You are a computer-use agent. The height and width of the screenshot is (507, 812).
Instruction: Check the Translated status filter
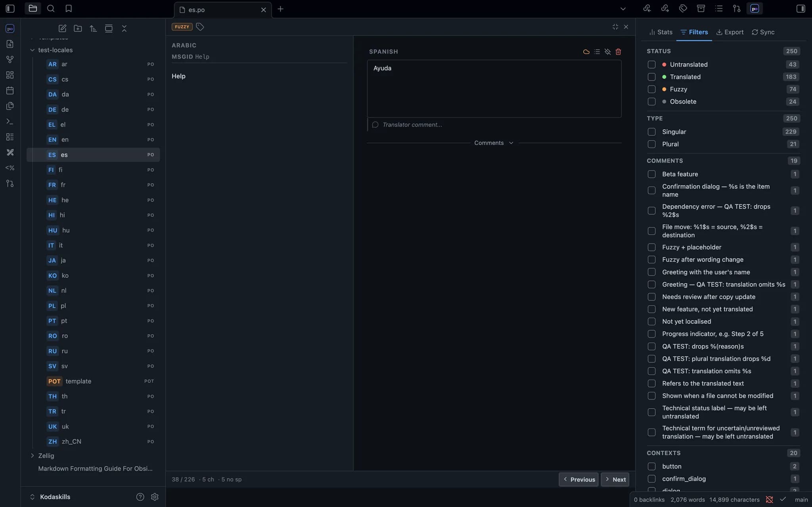(x=651, y=77)
